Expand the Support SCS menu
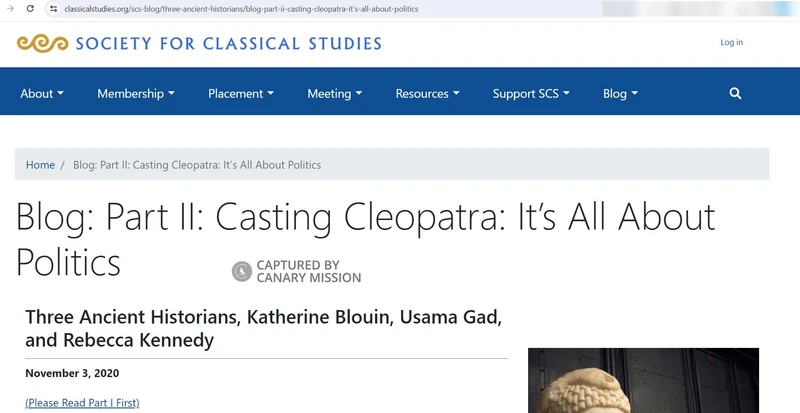 531,93
